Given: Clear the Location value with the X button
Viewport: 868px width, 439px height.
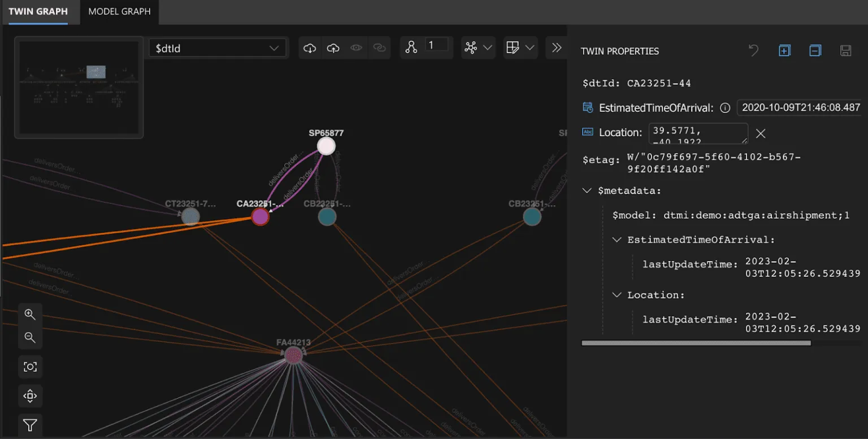Looking at the screenshot, I should coord(760,133).
